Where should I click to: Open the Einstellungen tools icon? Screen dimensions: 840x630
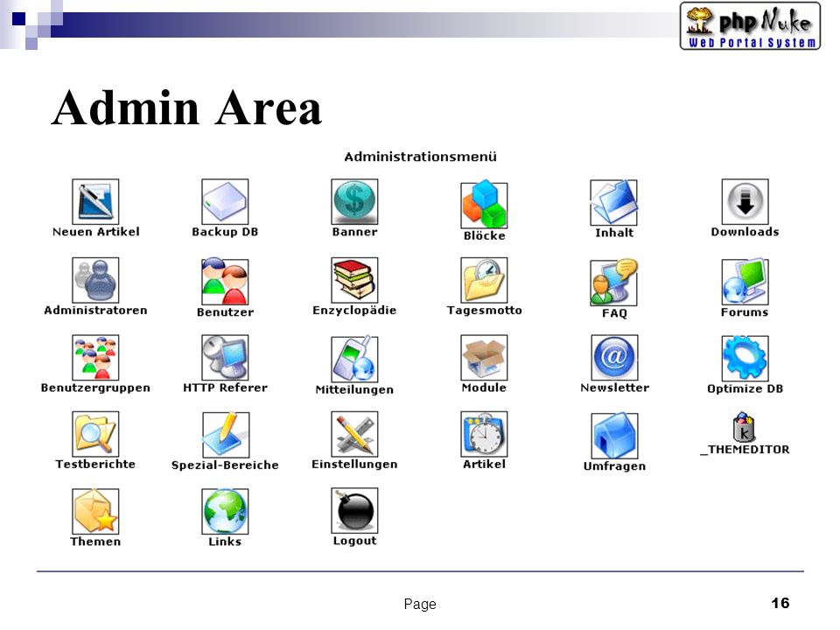pyautogui.click(x=354, y=435)
